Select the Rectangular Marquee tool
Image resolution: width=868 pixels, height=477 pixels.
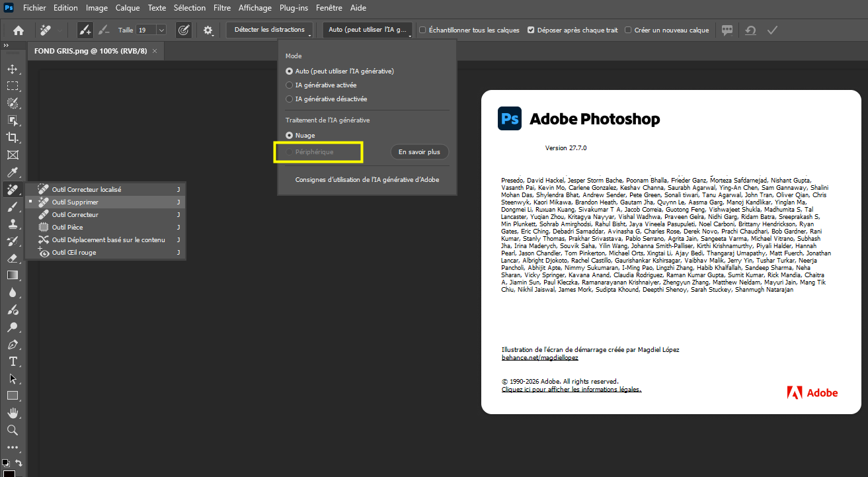pyautogui.click(x=12, y=86)
